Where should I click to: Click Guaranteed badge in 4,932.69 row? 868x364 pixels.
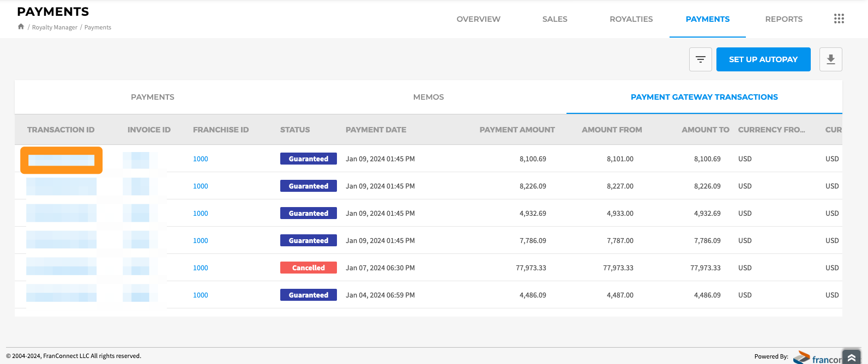[309, 213]
